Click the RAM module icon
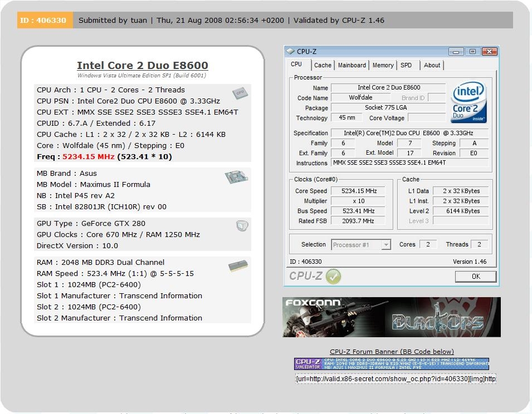This screenshot has height=414, width=532. 238,267
